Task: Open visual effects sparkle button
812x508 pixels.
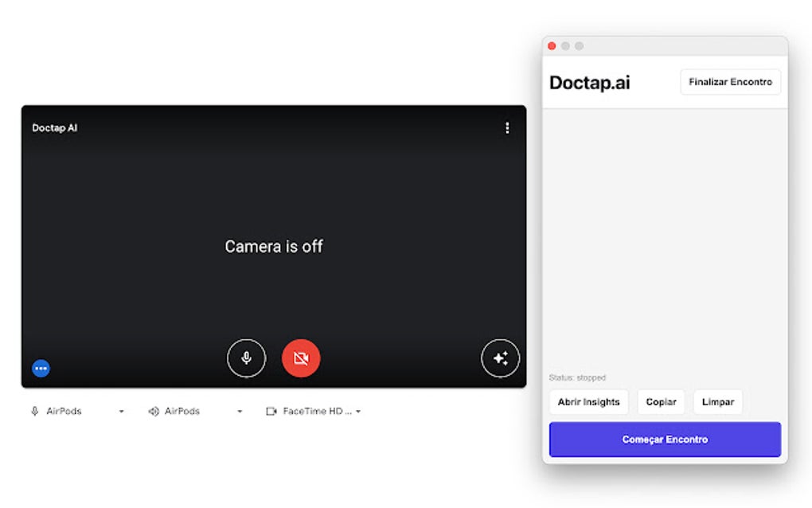Action: 500,358
